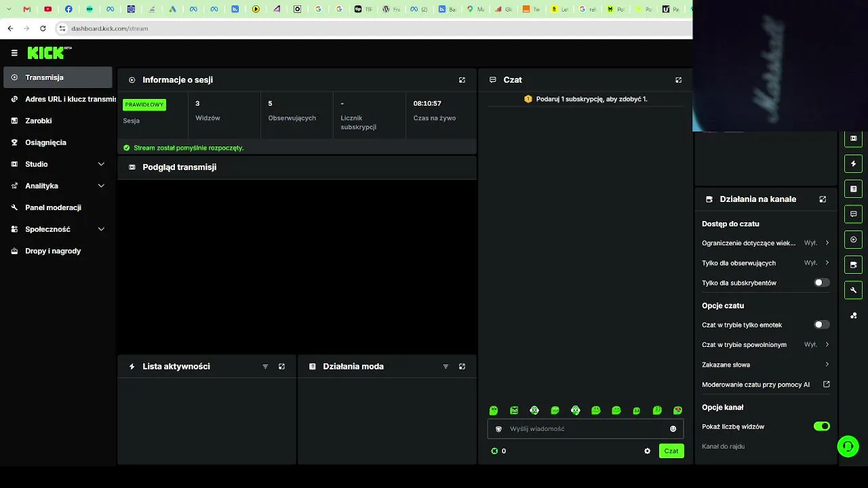This screenshot has height=488, width=868.
Task: Open Zakazane słowa settings
Action: tap(766, 365)
